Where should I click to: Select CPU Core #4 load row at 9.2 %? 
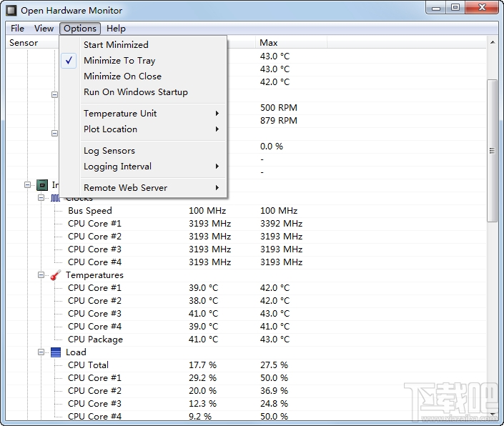pos(246,416)
